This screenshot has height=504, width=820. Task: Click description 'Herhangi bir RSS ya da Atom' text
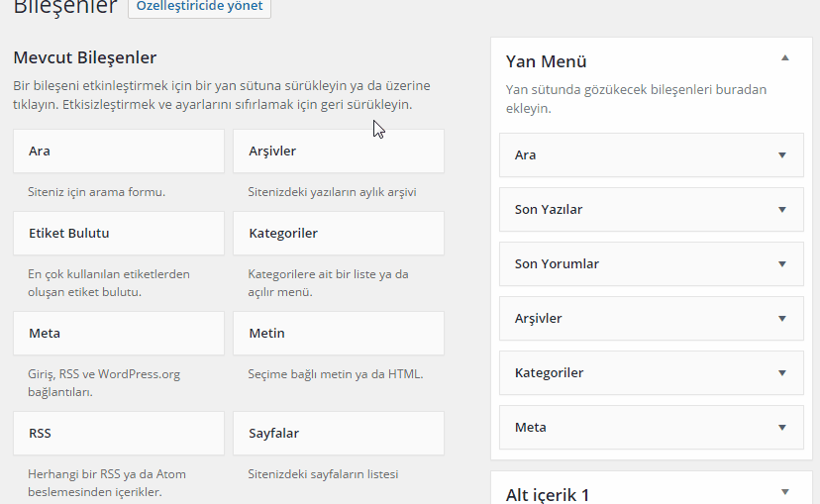107,474
